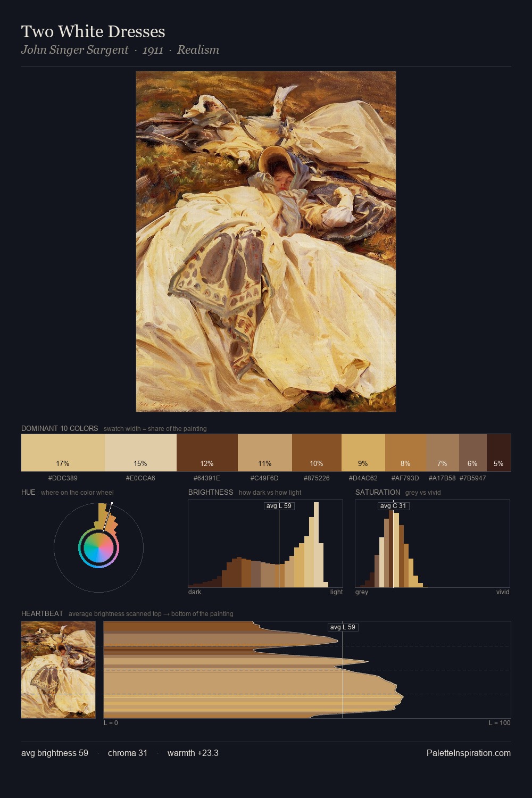Open the large Two White Dresses painting
The height and width of the screenshot is (798, 532).
coord(266,242)
